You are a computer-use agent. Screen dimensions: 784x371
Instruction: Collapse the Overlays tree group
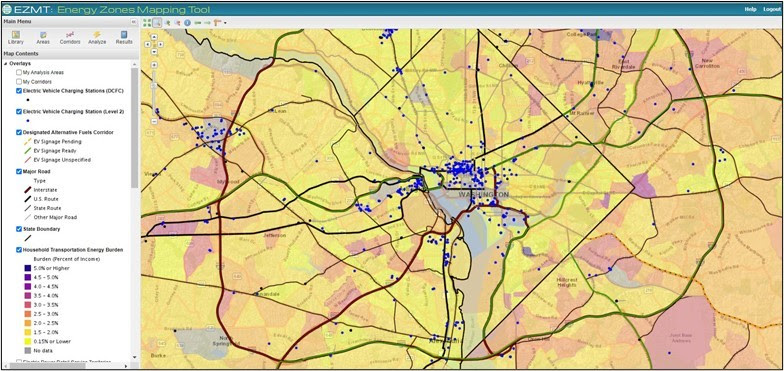[6, 64]
